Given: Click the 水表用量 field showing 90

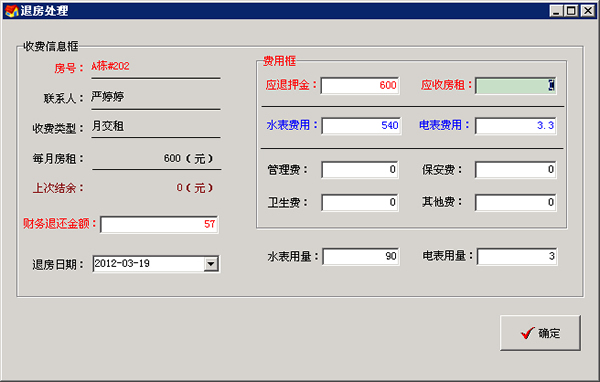Looking at the screenshot, I should pyautogui.click(x=361, y=256).
